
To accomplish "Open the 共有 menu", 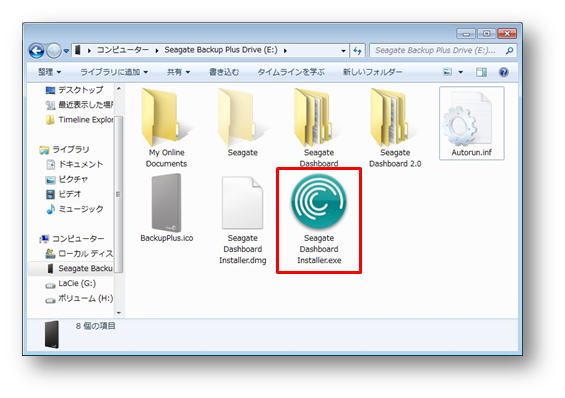I will (178, 72).
